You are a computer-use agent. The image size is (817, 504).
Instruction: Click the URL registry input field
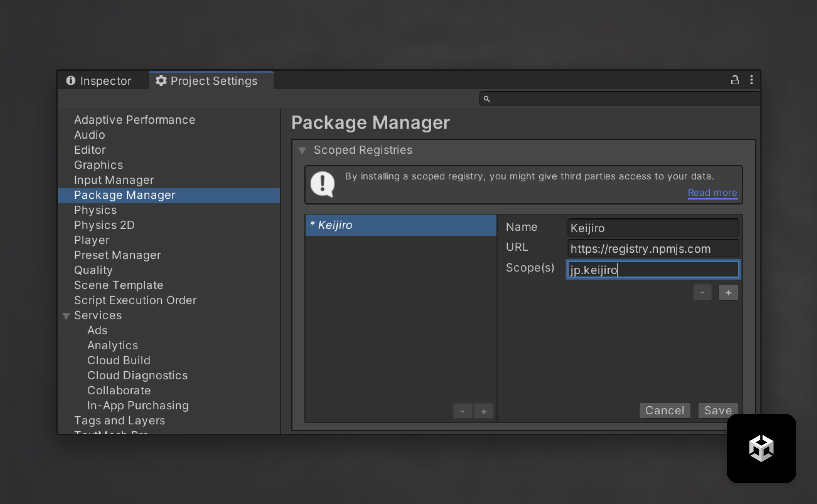[x=653, y=249]
